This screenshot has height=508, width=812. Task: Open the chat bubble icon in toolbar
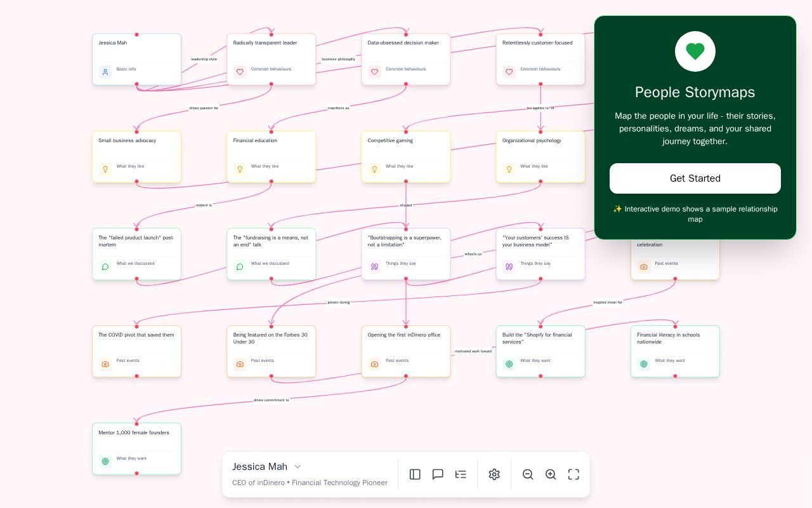point(438,474)
